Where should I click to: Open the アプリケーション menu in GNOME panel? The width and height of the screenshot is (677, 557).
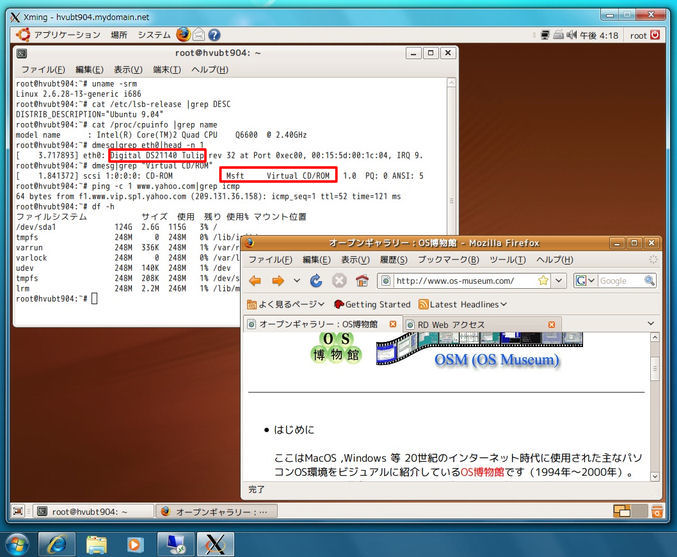[67, 35]
